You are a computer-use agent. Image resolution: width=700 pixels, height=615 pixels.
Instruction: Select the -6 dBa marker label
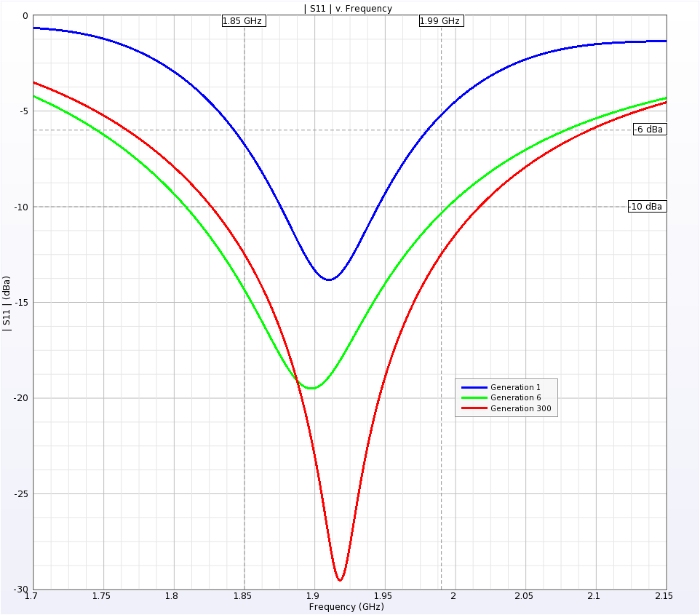pyautogui.click(x=650, y=130)
